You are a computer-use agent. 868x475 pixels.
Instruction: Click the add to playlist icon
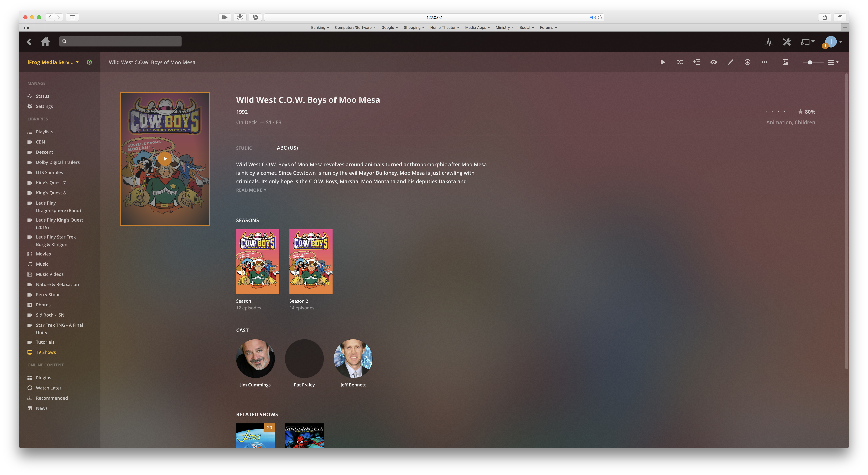(x=696, y=62)
